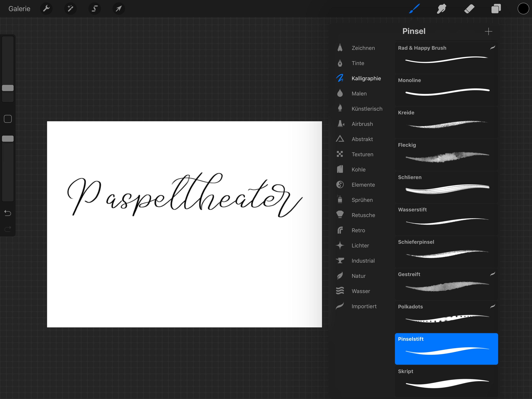The height and width of the screenshot is (399, 532).
Task: Pick the Importiert brush set
Action: [x=364, y=306]
